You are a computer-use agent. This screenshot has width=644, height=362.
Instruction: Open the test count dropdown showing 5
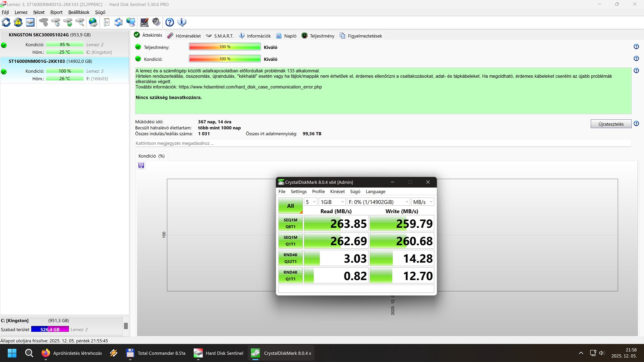click(310, 202)
